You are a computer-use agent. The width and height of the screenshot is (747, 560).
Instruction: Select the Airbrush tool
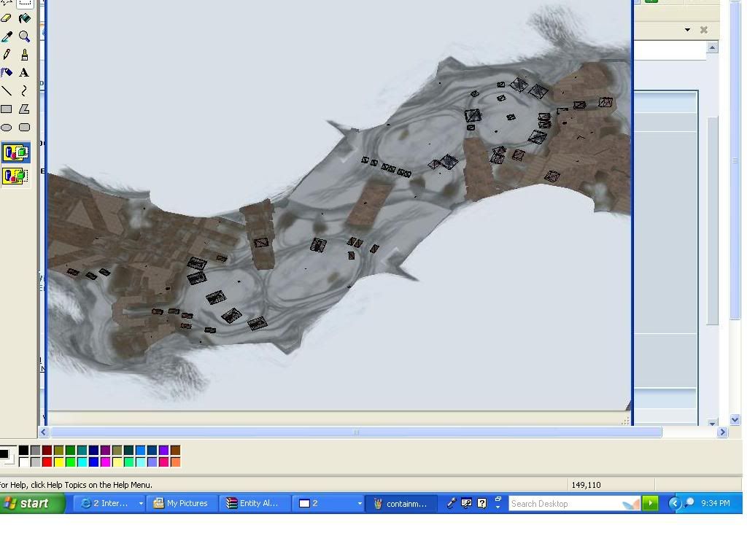coord(6,73)
